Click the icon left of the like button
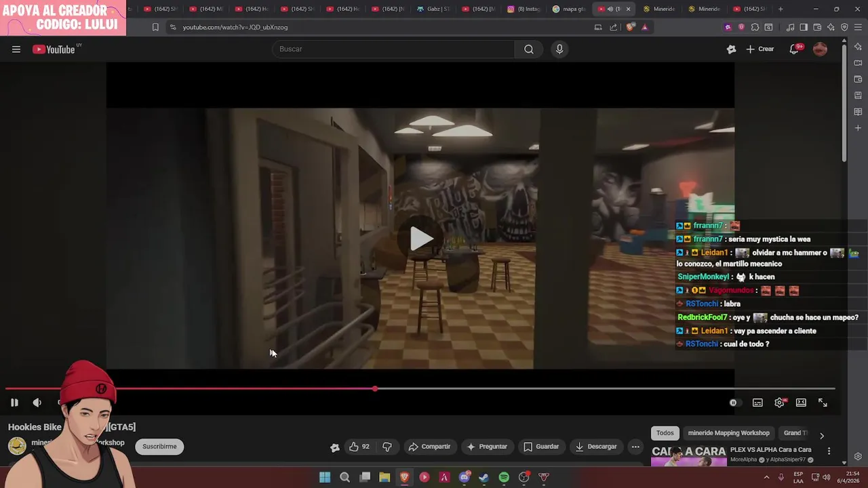This screenshot has height=488, width=868. pyautogui.click(x=334, y=447)
